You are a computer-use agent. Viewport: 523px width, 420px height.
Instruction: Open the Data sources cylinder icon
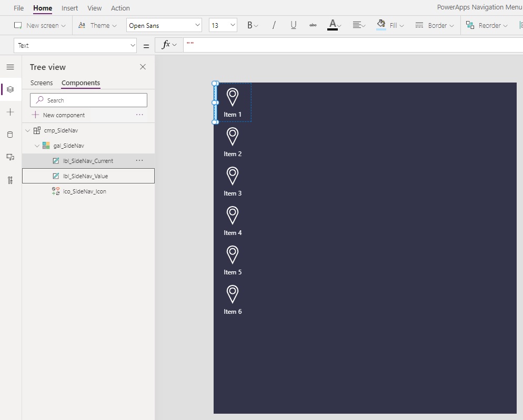11,135
